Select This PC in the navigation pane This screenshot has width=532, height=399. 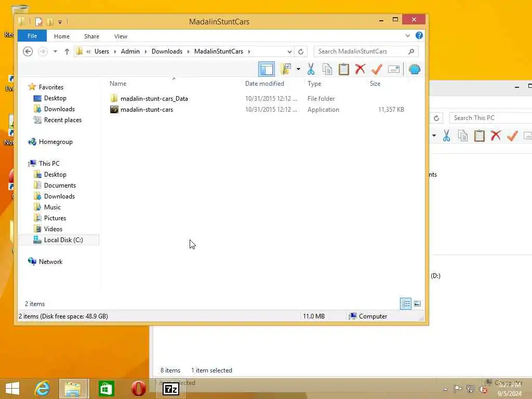click(x=49, y=164)
